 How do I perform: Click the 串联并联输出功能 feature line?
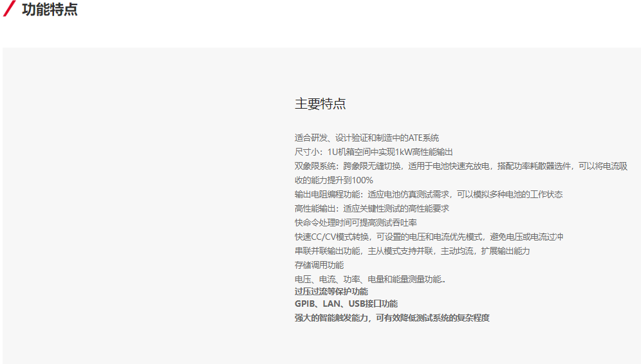(412, 251)
